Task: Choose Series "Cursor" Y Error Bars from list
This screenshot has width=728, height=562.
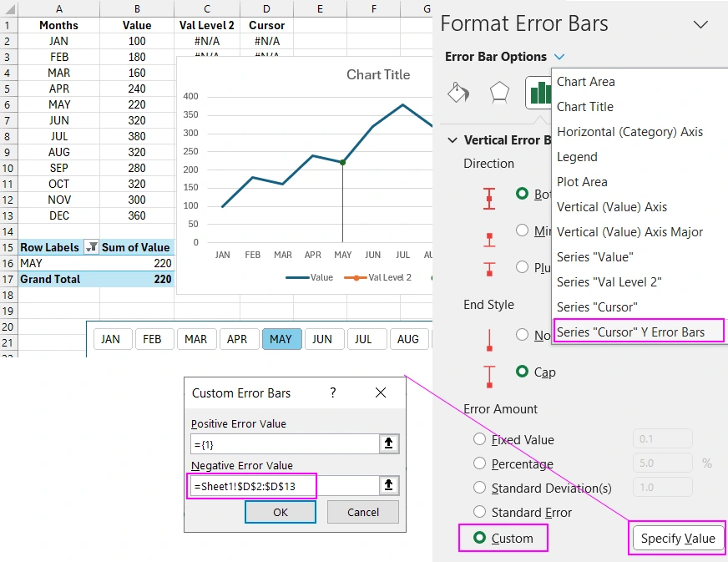Action: (630, 332)
